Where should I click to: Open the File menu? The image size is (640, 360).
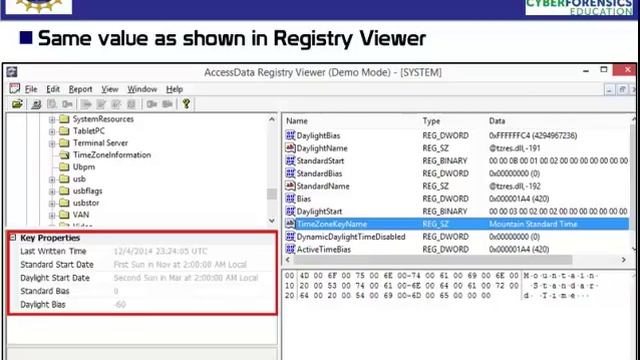point(31,89)
